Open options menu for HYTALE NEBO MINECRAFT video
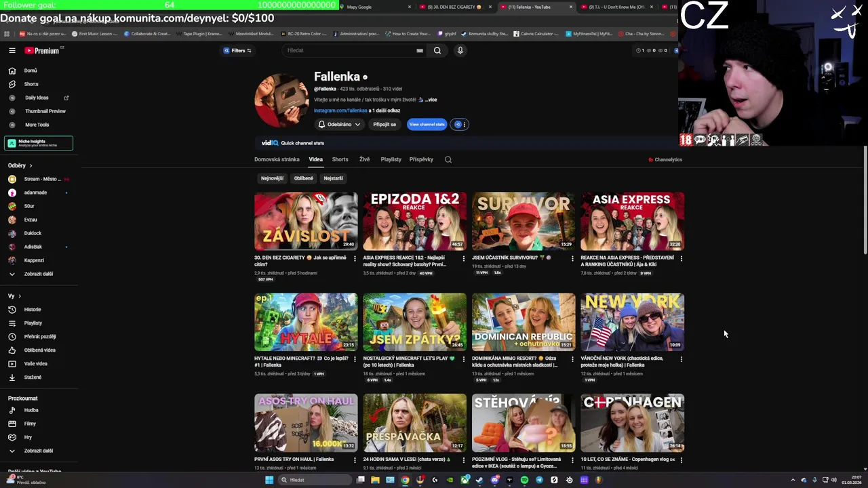868x488 pixels. 355,359
